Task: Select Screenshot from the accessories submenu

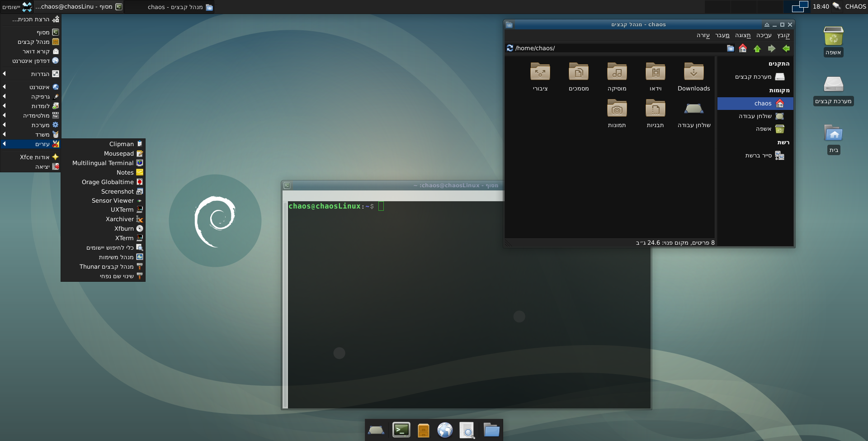Action: pyautogui.click(x=117, y=191)
